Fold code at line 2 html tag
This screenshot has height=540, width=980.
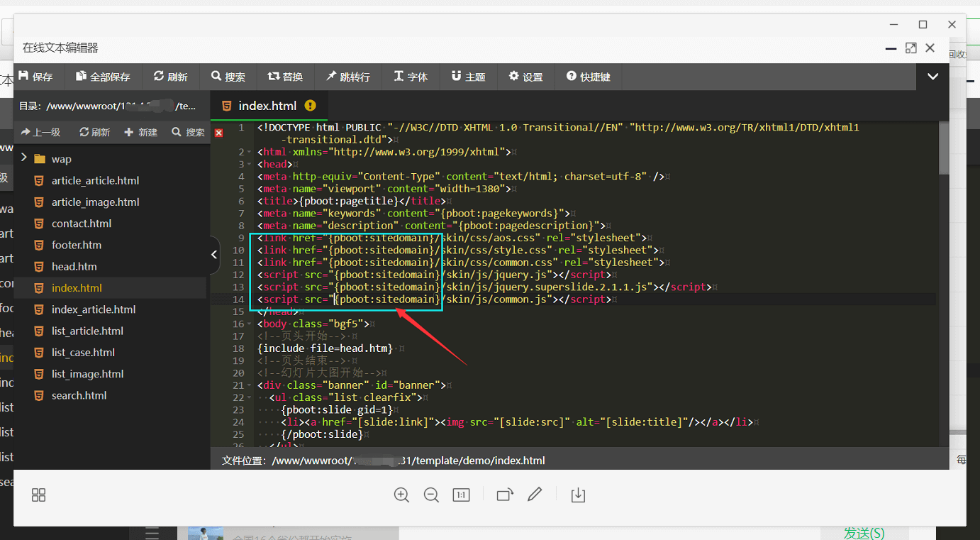[250, 152]
